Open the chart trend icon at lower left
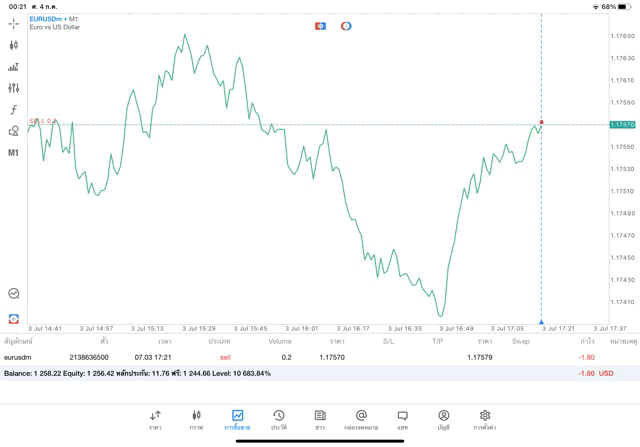Viewport: 640px width, 447px height. [14, 294]
